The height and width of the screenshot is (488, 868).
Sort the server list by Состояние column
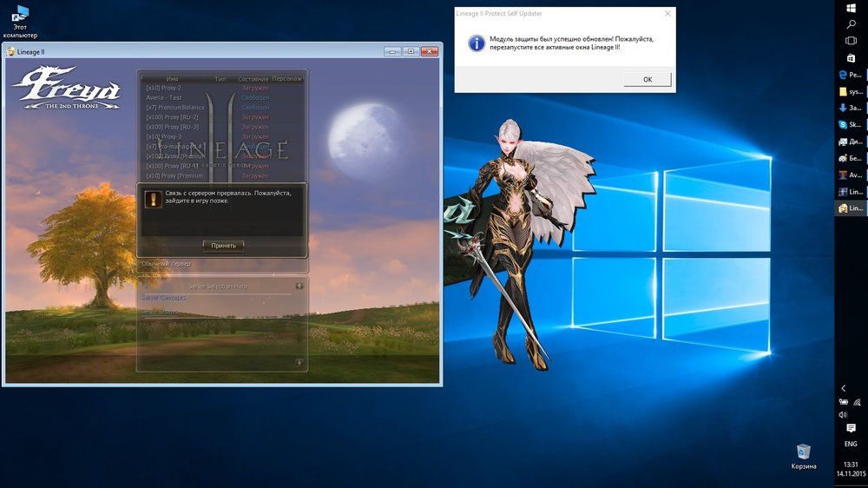tap(253, 79)
